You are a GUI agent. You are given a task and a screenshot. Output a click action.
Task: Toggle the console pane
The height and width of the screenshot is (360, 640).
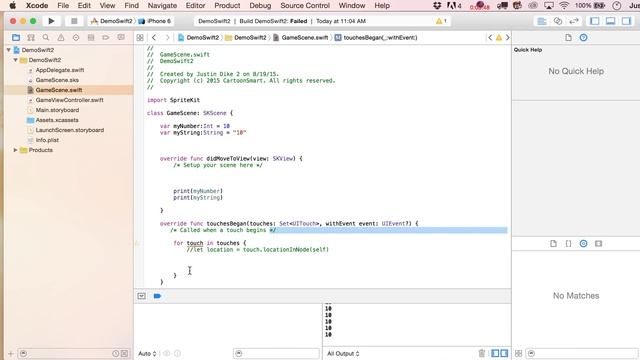click(504, 353)
